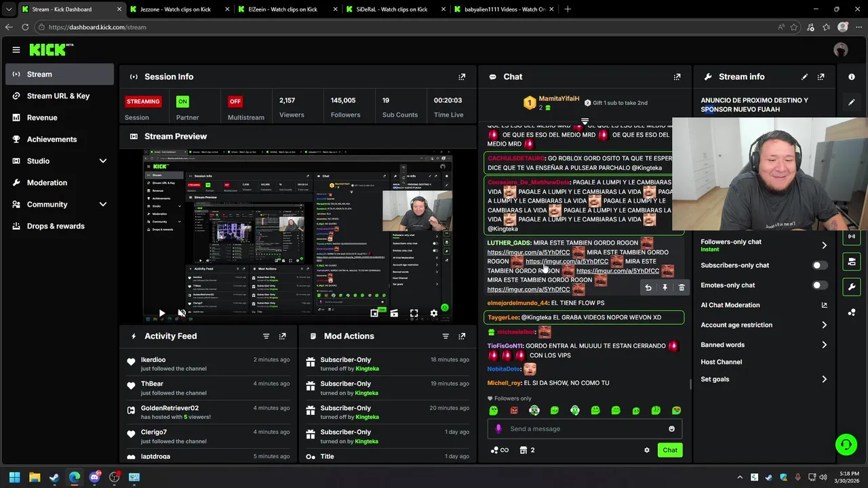
Task: Click the browser address bar
Action: point(407,27)
